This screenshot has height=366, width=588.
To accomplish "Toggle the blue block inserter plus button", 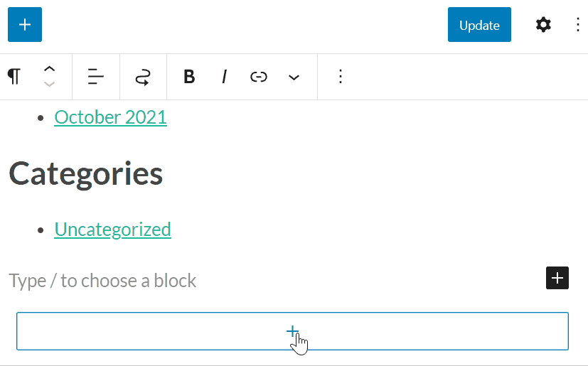I will tap(25, 25).
